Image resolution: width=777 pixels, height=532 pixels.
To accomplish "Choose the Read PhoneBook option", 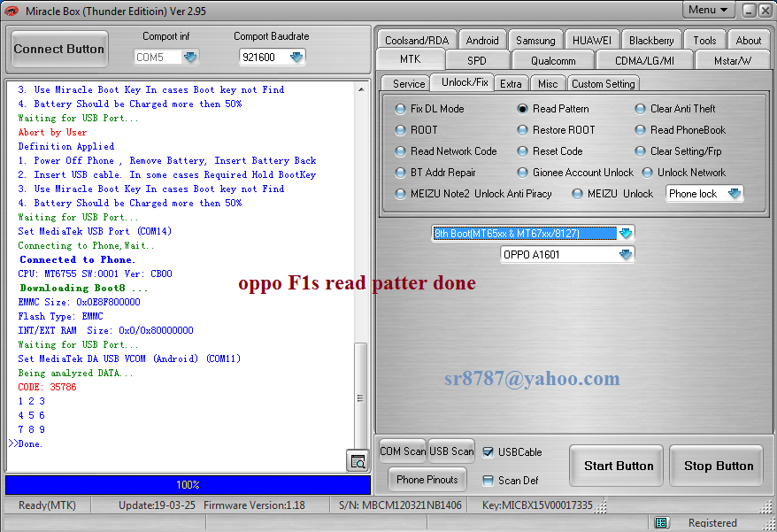I will click(x=640, y=130).
